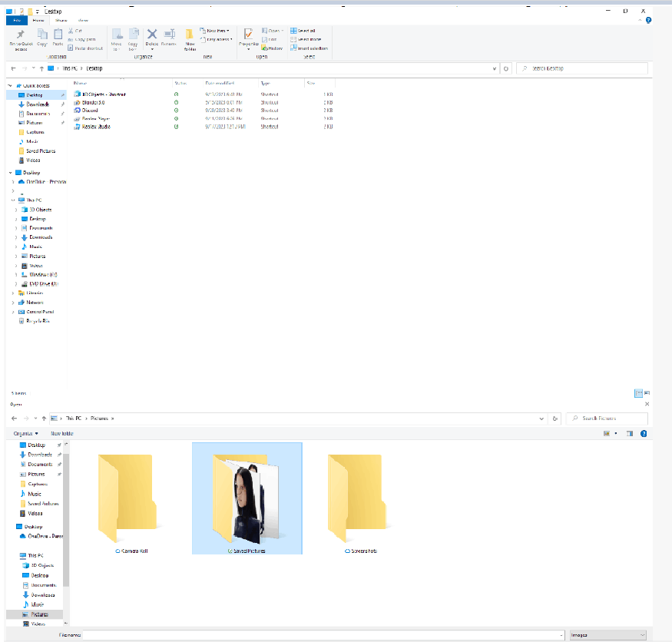Expand the Libraries node in navigation pane
The image size is (672, 642).
pyautogui.click(x=13, y=293)
